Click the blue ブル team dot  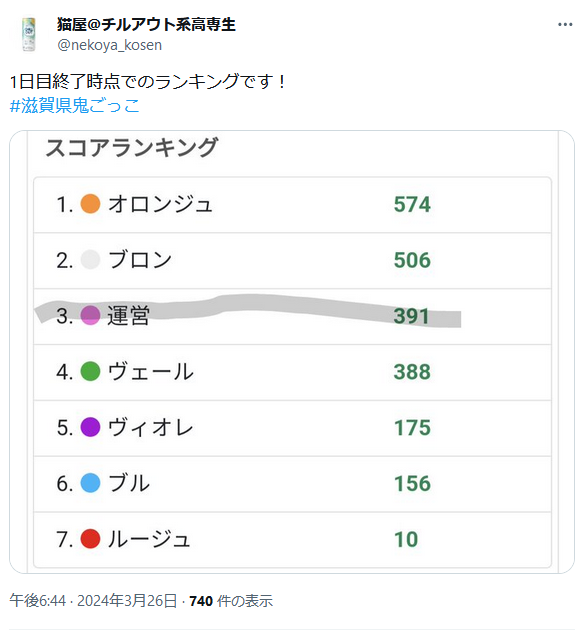(x=90, y=483)
